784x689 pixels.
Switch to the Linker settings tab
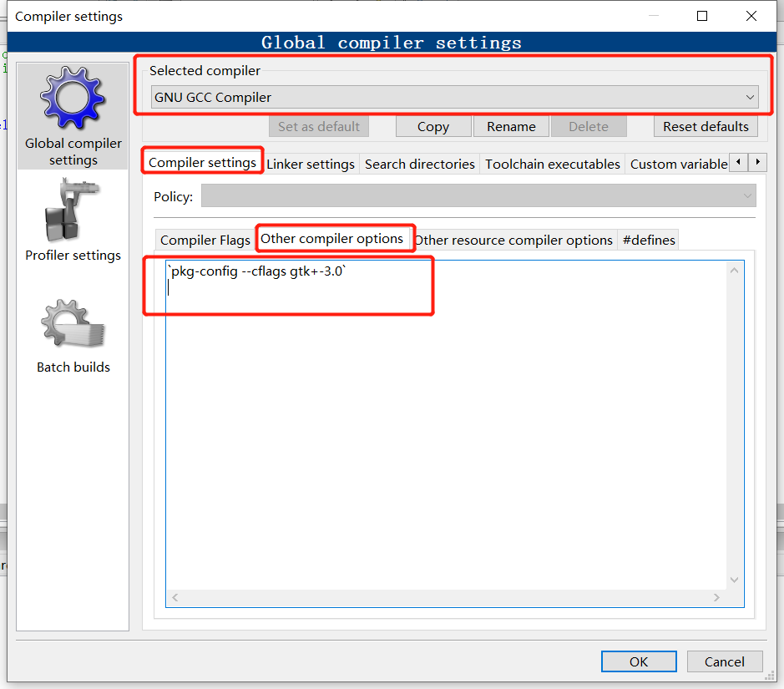point(311,164)
